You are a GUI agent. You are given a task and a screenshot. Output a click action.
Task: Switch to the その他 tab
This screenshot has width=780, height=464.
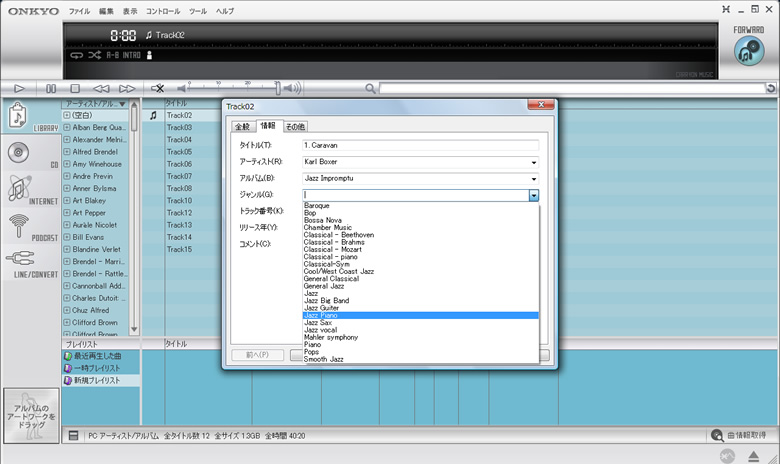[295, 127]
